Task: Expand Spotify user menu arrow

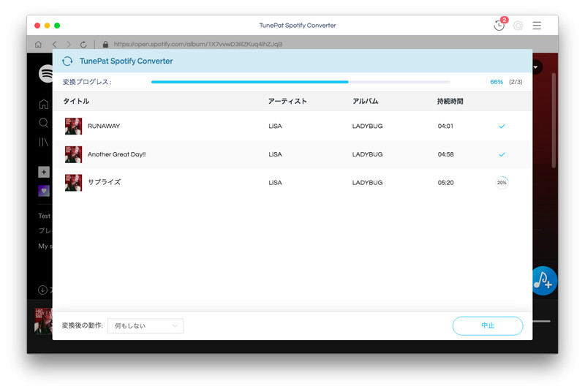Action: (x=535, y=67)
